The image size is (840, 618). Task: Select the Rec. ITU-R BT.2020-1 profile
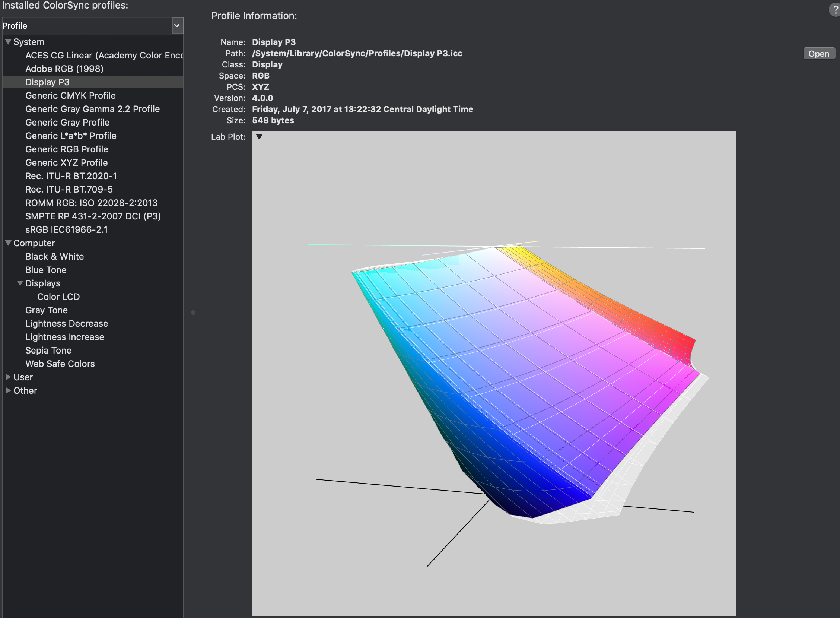(71, 176)
